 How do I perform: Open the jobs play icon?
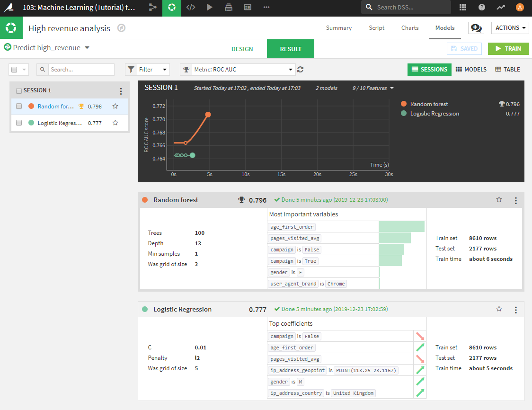click(210, 7)
